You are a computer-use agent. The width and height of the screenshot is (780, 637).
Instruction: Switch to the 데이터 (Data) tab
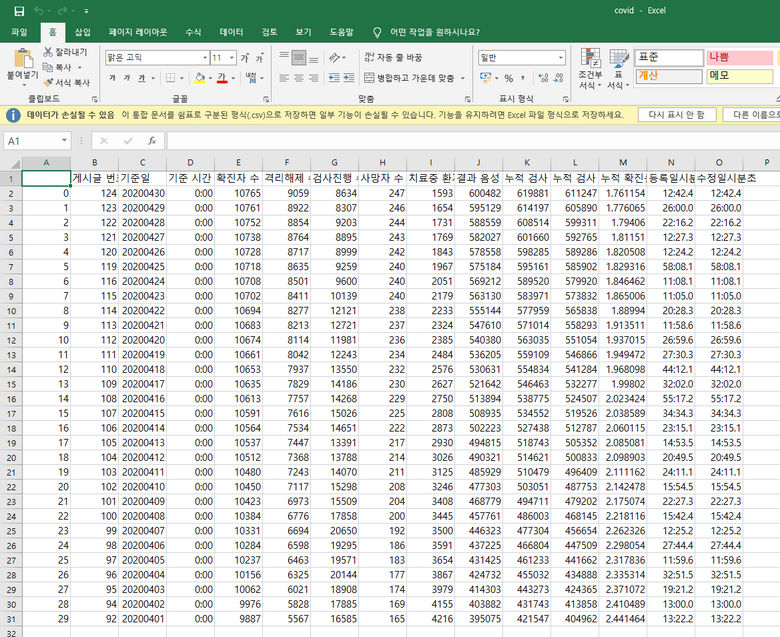[231, 32]
